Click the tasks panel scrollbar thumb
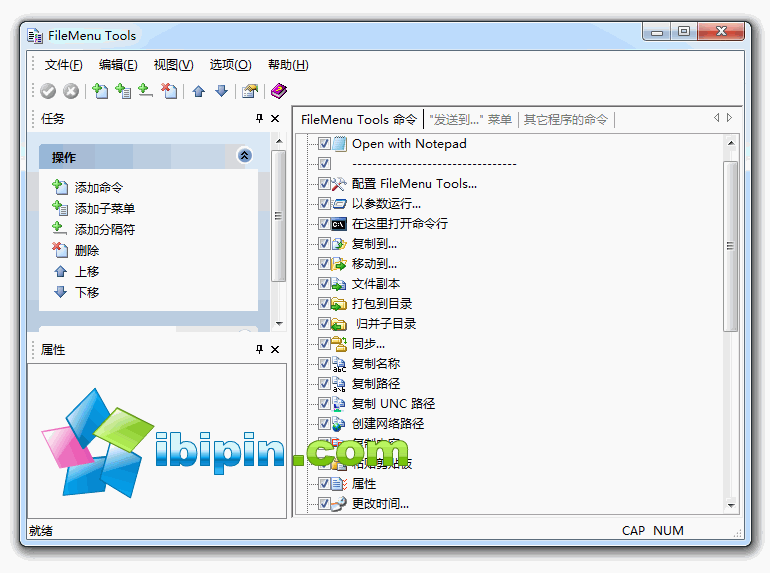770x573 pixels. tap(278, 216)
